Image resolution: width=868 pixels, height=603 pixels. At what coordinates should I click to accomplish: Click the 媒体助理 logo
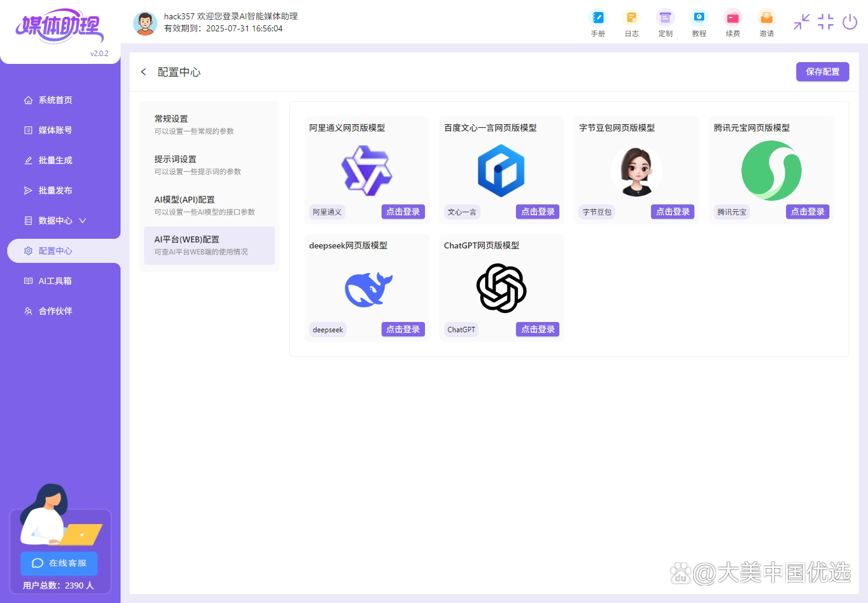click(x=59, y=25)
